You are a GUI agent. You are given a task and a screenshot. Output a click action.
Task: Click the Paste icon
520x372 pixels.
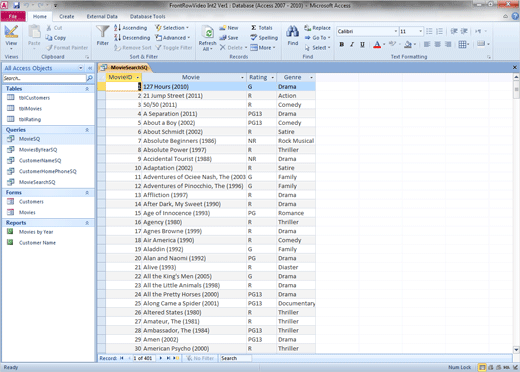[x=34, y=33]
